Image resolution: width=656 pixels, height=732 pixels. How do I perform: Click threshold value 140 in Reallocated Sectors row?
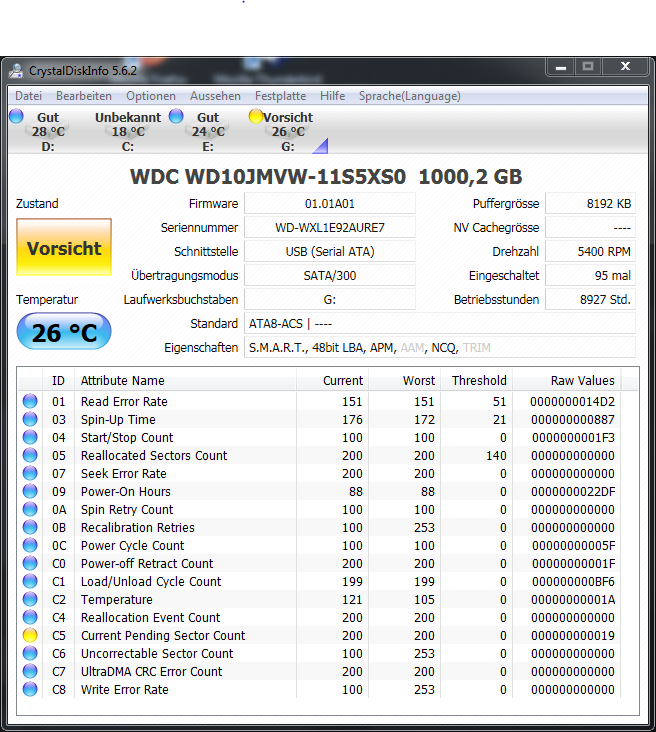coord(496,456)
